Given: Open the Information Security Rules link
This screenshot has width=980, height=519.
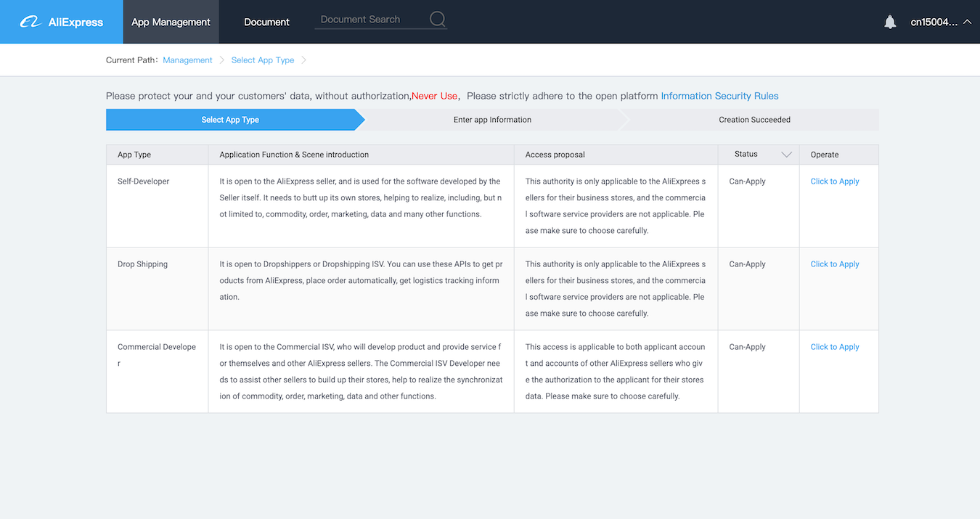Looking at the screenshot, I should (719, 96).
